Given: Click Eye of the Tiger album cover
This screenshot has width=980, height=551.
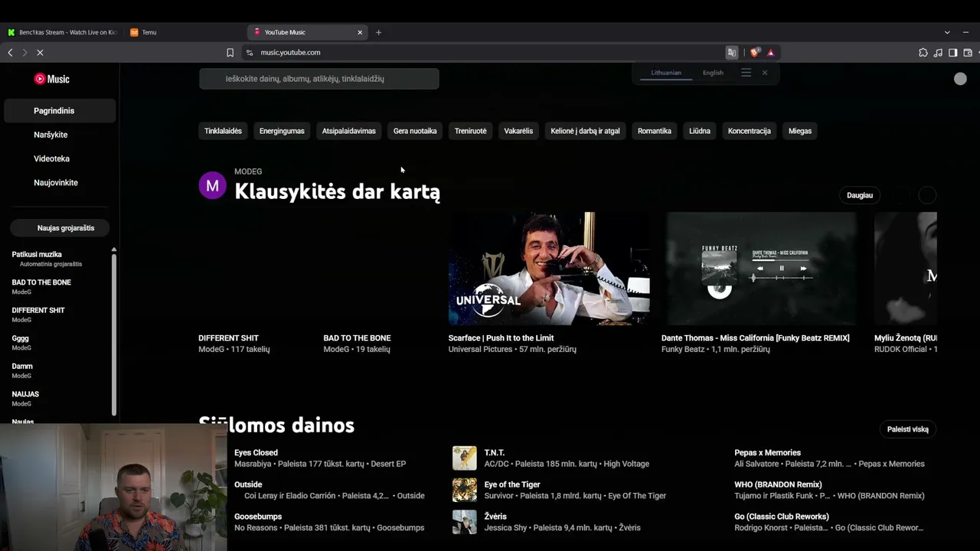Looking at the screenshot, I should [x=465, y=490].
